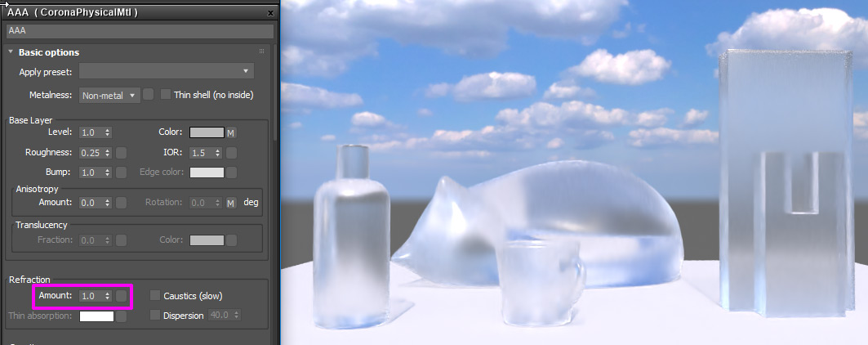Click the material panel vertical scrollbar
Image resolution: width=868 pixels, height=345 pixels.
click(276, 92)
